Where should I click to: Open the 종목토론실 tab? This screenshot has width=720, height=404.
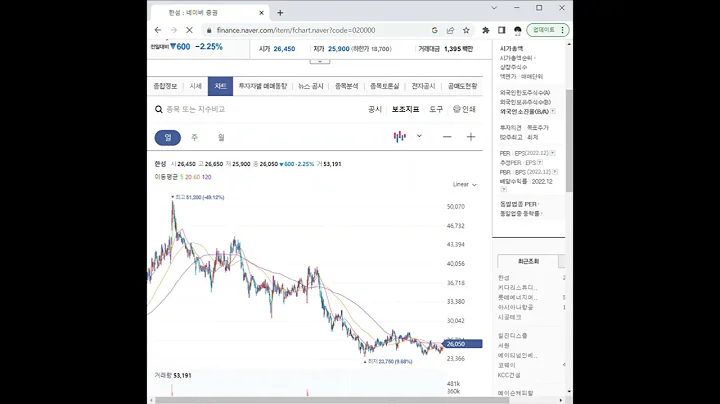(384, 86)
